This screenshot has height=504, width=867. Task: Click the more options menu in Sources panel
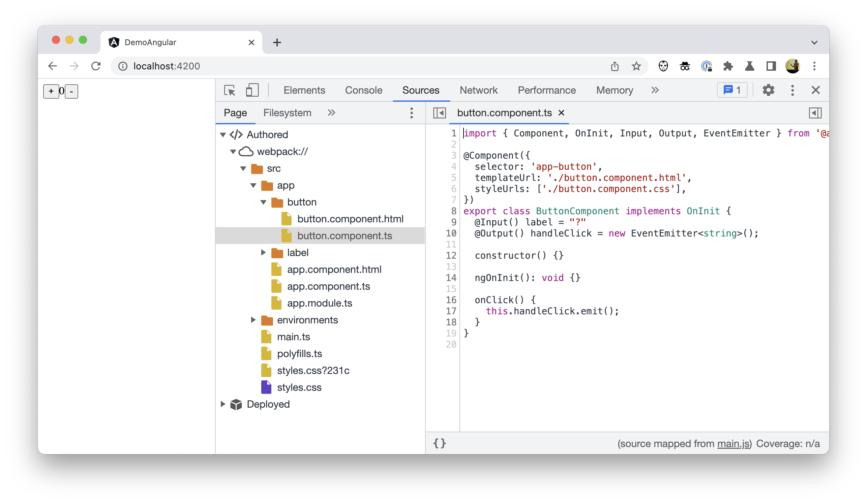click(412, 113)
